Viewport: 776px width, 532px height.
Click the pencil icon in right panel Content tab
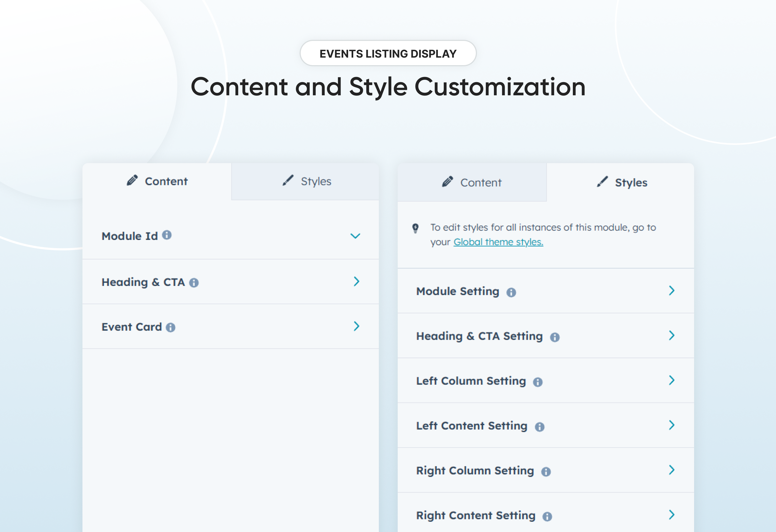click(x=448, y=181)
